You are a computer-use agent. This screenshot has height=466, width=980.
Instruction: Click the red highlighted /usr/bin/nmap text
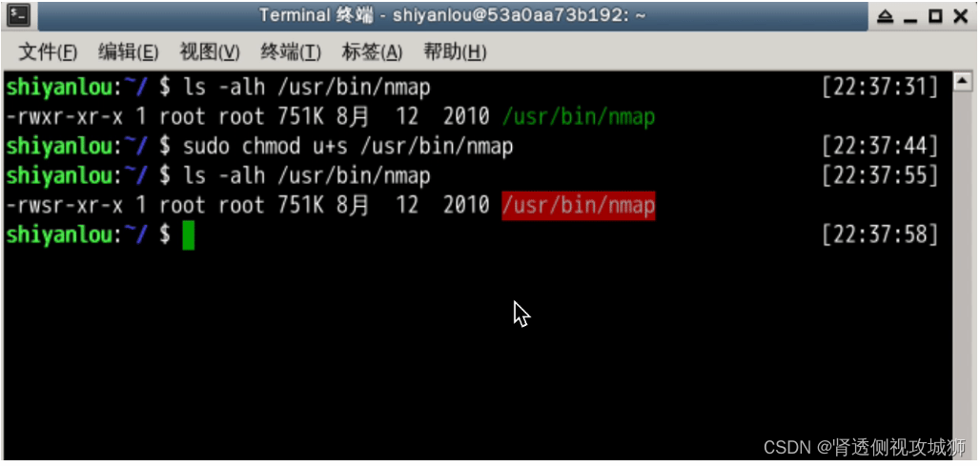click(579, 206)
